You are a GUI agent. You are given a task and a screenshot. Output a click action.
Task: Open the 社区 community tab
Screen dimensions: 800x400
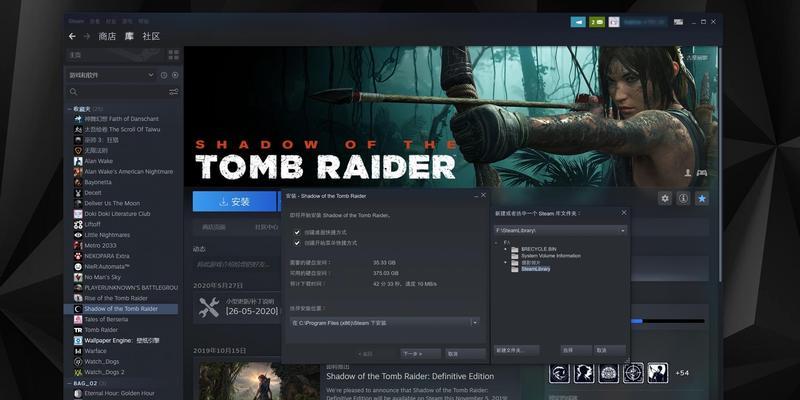coord(152,36)
